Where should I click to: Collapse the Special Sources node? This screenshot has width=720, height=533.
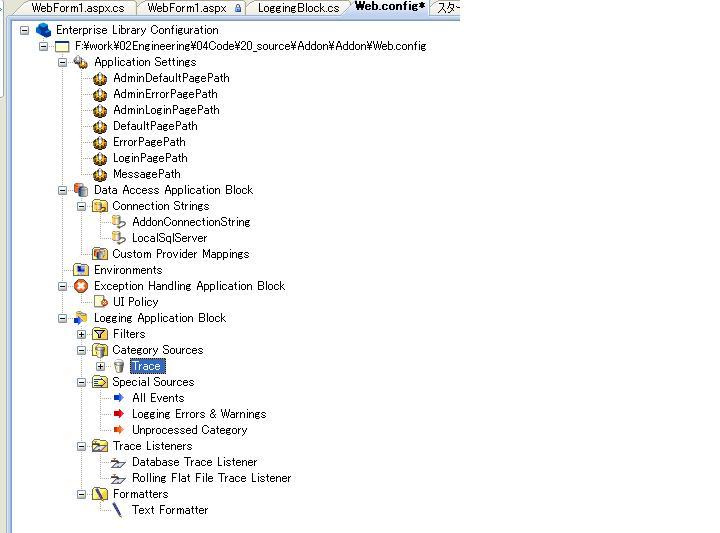click(81, 382)
